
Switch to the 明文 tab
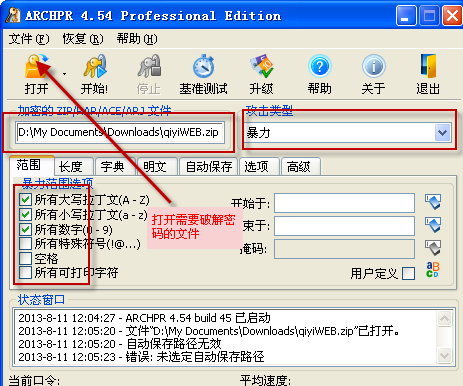(x=157, y=166)
